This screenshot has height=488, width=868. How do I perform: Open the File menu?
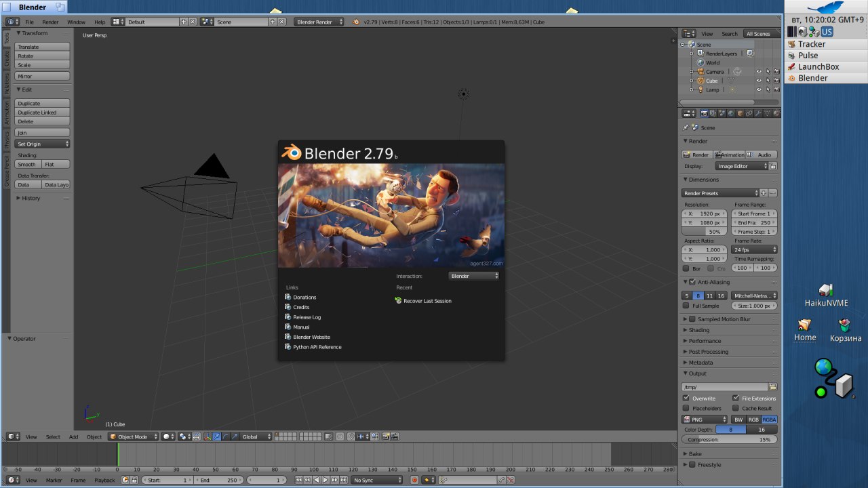[30, 22]
